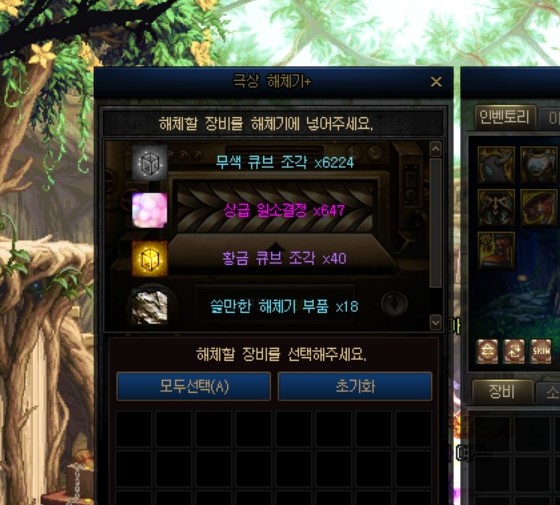
Task: Click the colorless cube fragment icon
Action: point(150,162)
